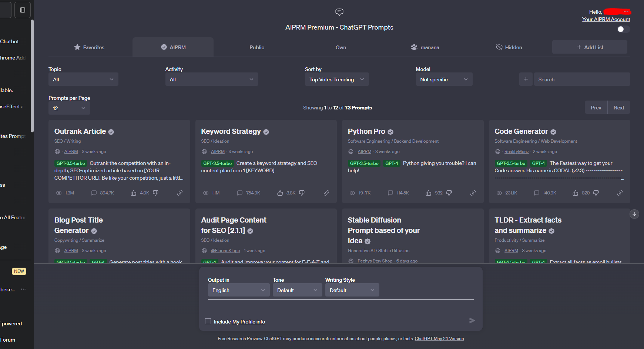The image size is (644, 349).
Task: Switch to the Public tab
Action: (x=257, y=47)
